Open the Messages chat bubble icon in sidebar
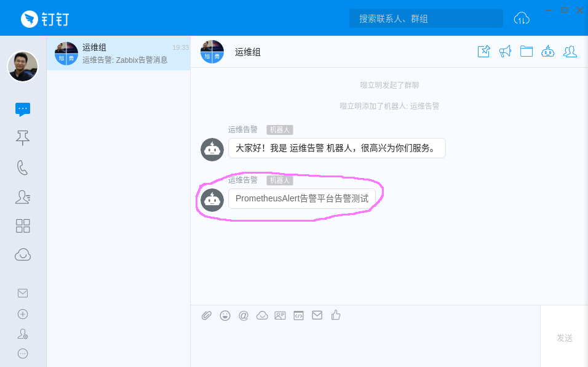The height and width of the screenshot is (367, 588). pos(23,109)
